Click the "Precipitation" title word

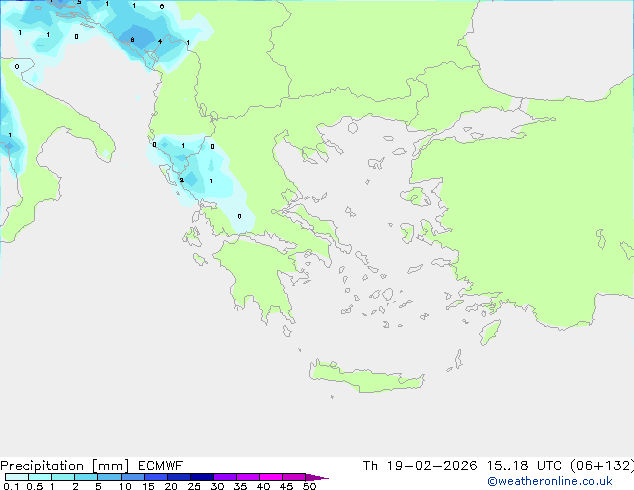pos(42,466)
